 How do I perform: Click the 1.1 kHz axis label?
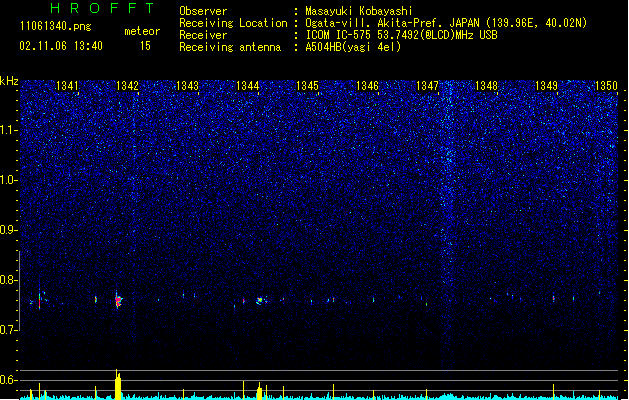(x=9, y=130)
